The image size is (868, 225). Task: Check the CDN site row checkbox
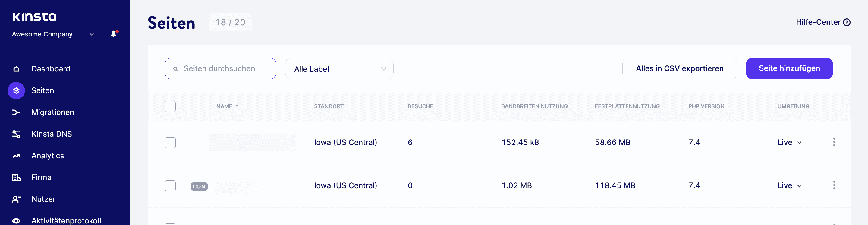pyautogui.click(x=170, y=185)
